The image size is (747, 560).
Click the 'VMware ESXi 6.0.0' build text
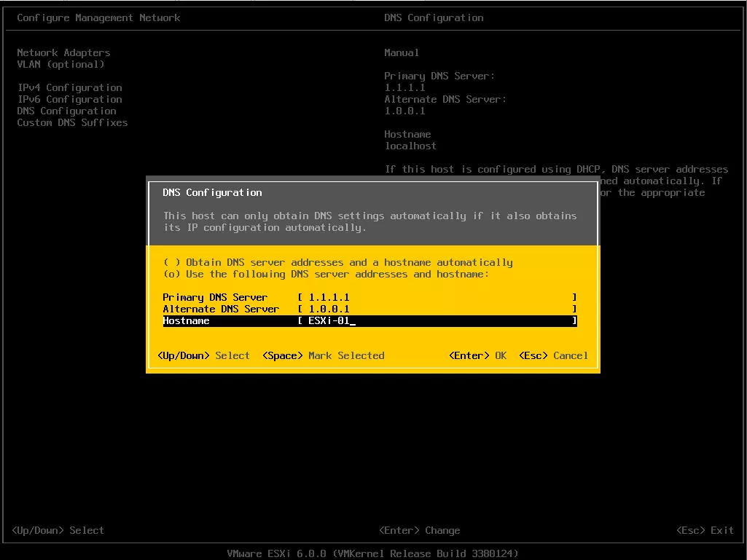click(372, 553)
